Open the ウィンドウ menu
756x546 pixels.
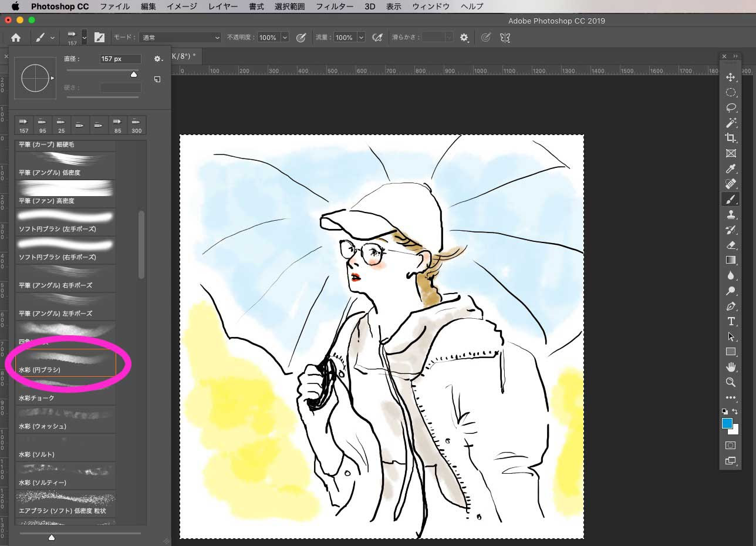pyautogui.click(x=431, y=6)
